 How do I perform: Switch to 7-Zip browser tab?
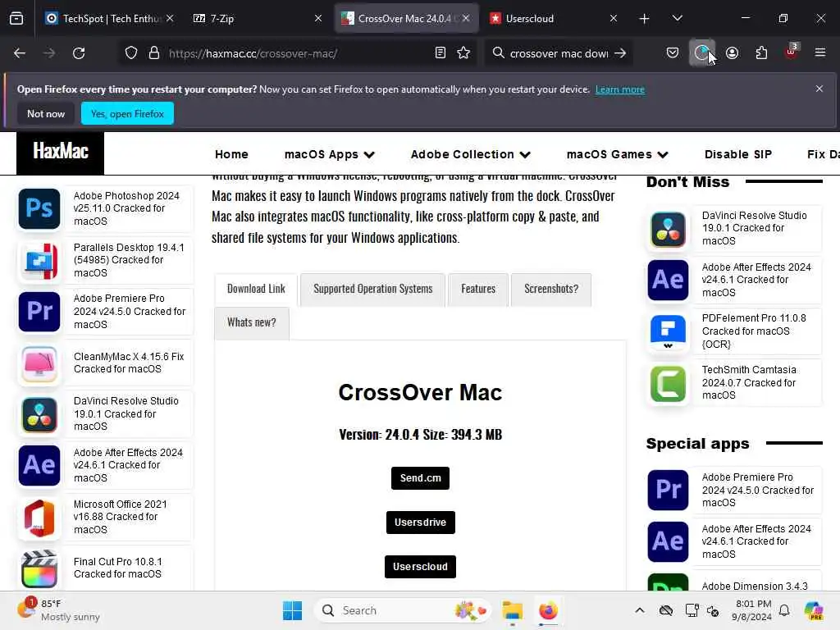click(x=257, y=19)
